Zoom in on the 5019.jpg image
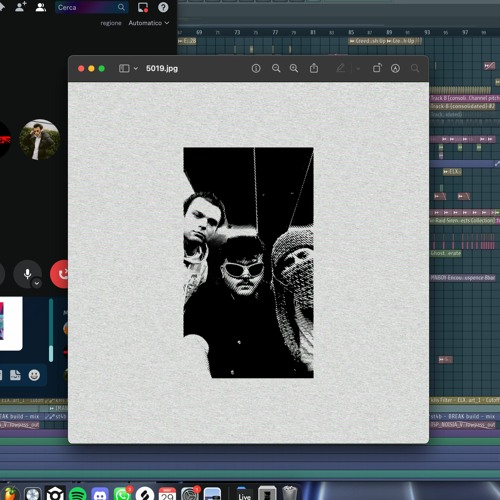This screenshot has height=500, width=500. pyautogui.click(x=294, y=68)
